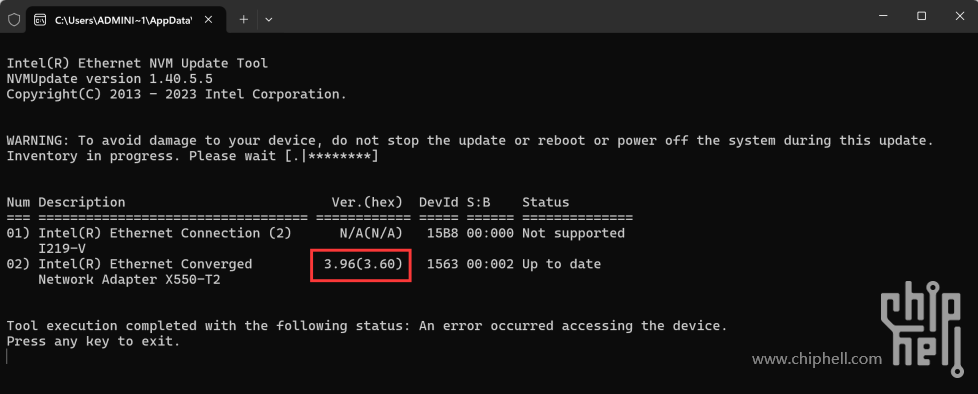Maximize the terminal window

click(x=921, y=16)
